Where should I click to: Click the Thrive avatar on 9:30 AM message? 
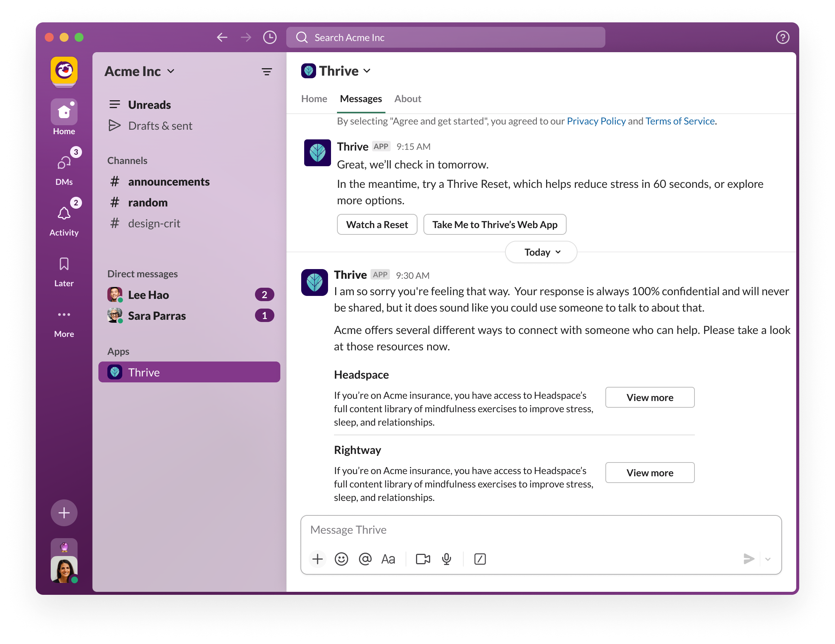point(314,282)
